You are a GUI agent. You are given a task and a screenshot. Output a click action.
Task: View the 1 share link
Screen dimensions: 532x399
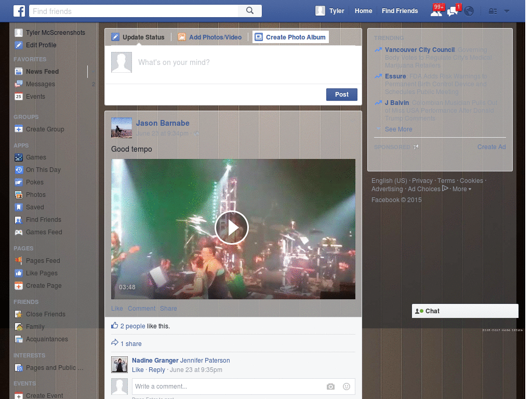point(131,344)
